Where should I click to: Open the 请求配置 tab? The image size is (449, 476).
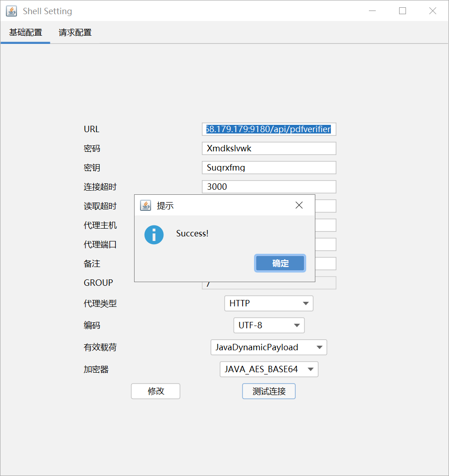click(75, 32)
